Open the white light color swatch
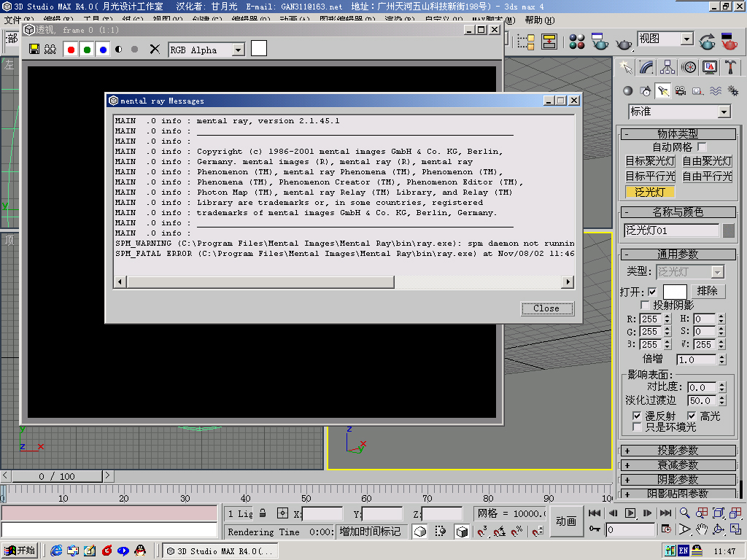 click(675, 292)
